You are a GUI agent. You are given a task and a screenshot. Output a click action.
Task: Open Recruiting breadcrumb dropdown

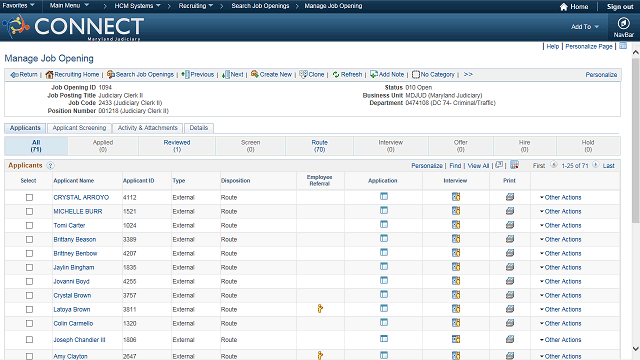tap(196, 6)
